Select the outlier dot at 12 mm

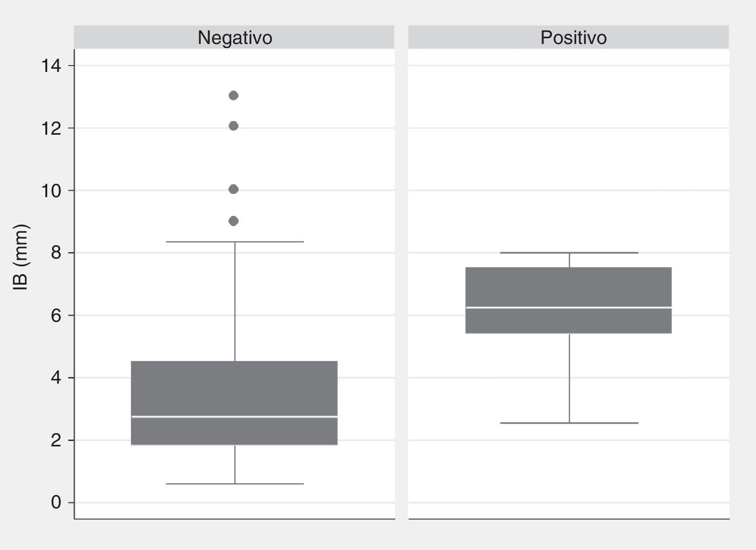pos(233,126)
